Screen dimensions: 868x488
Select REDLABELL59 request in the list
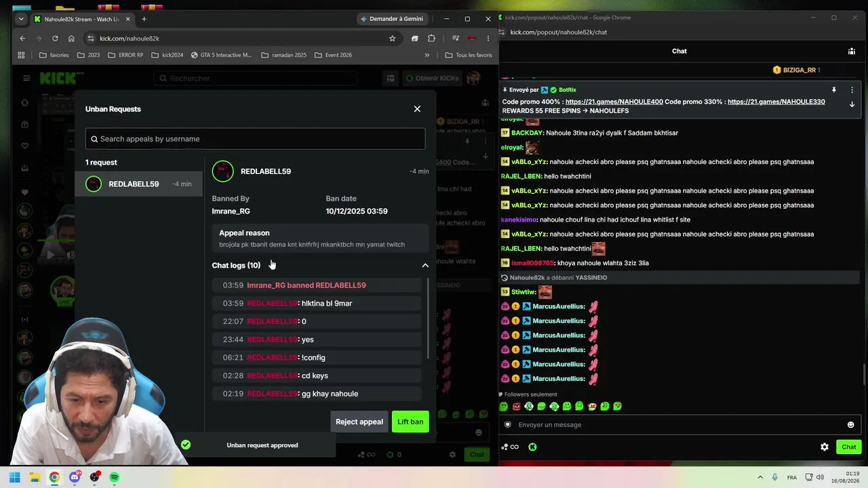click(139, 184)
